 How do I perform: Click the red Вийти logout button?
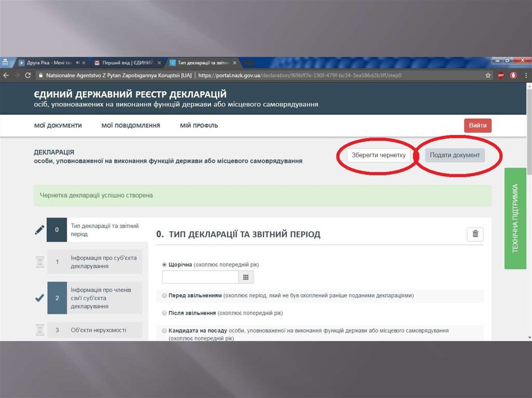(x=477, y=126)
